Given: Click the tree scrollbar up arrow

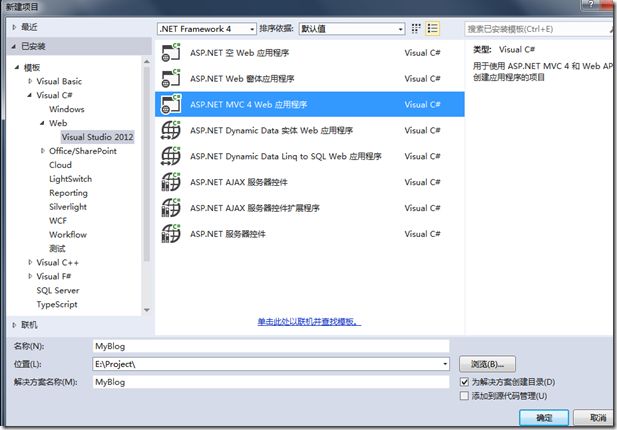Looking at the screenshot, I should tap(146, 62).
